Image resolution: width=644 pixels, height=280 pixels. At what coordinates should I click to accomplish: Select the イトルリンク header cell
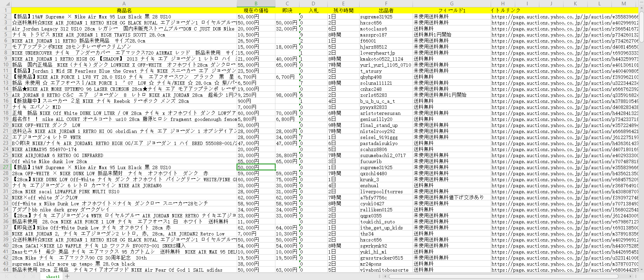click(x=505, y=10)
